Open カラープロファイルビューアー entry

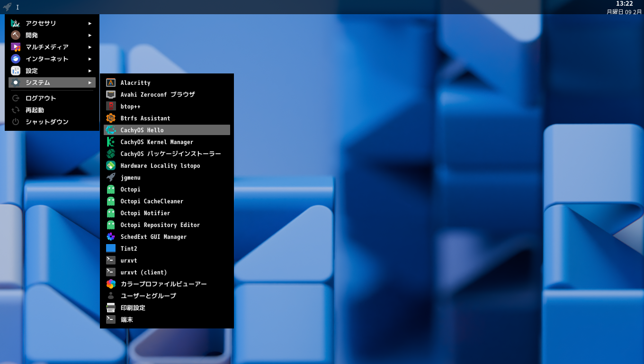[x=167, y=284]
